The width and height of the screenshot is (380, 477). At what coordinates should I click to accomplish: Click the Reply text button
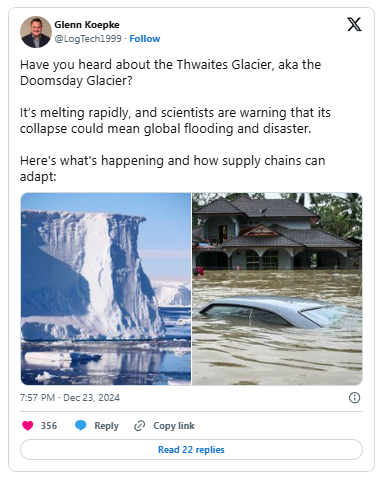click(x=106, y=426)
